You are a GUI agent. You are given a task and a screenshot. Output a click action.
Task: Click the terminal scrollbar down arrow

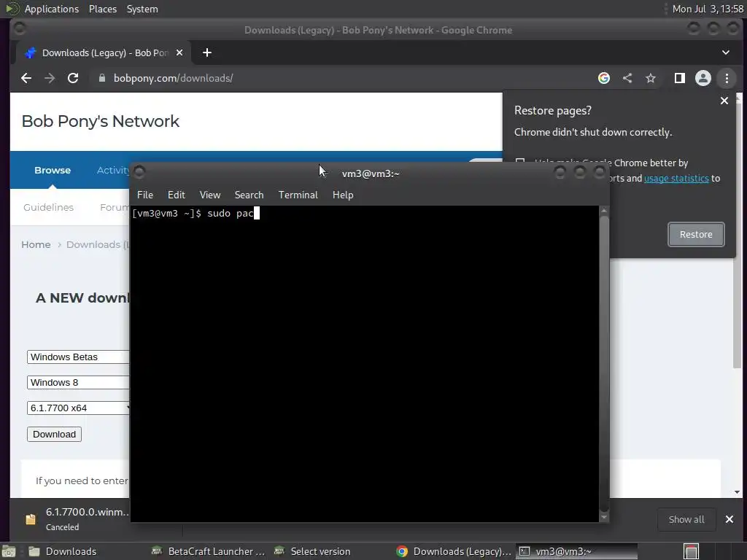(x=604, y=517)
